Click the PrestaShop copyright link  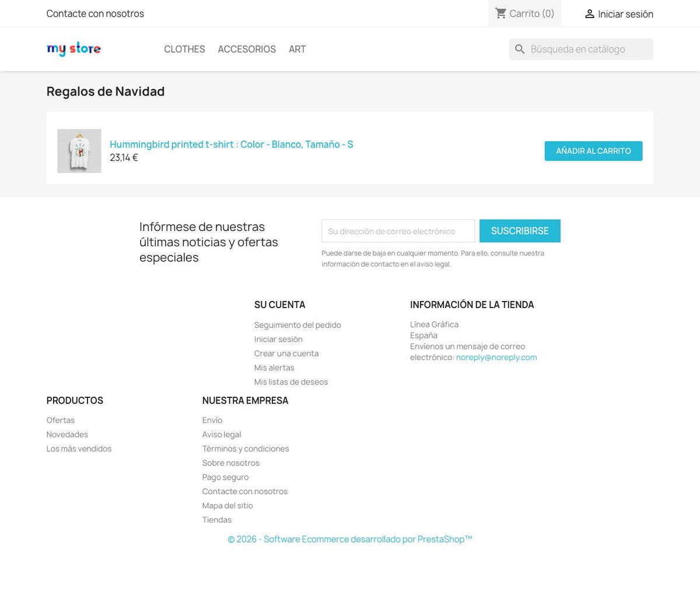(x=350, y=539)
